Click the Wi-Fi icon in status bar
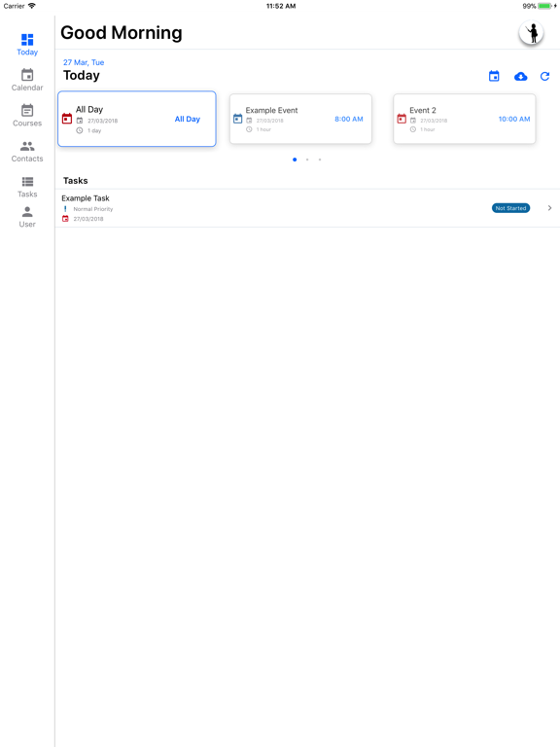Viewport: 560px width, 747px height. tap(31, 6)
